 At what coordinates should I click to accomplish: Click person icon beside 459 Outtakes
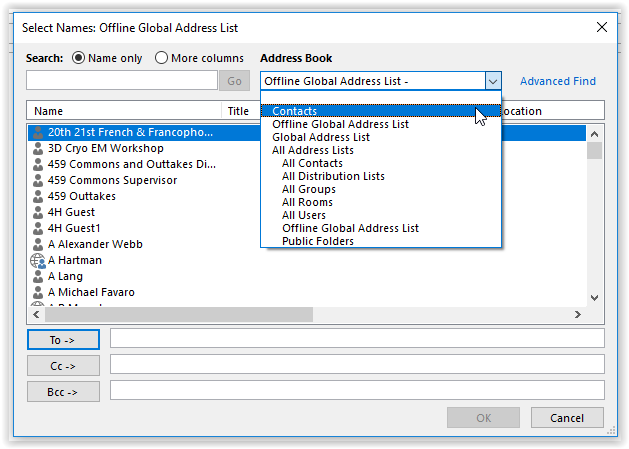(38, 196)
